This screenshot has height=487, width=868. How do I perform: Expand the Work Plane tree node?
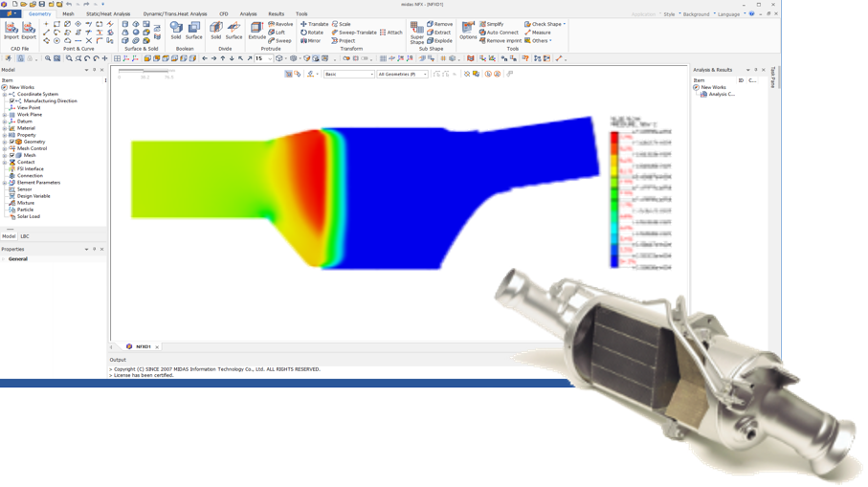pos(5,115)
